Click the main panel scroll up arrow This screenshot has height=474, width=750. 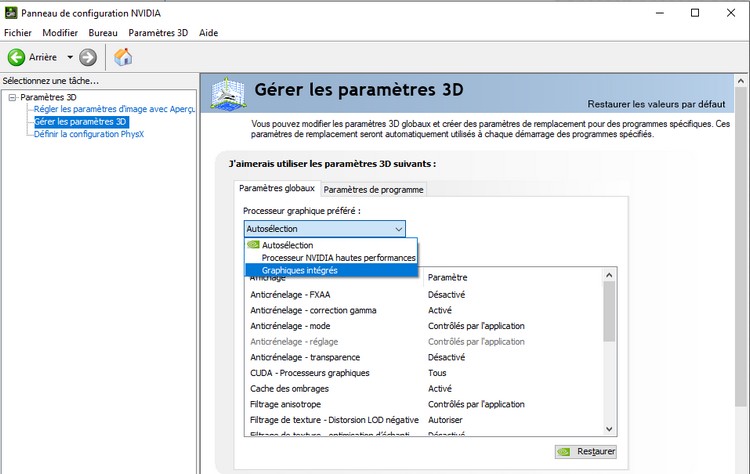coord(740,81)
